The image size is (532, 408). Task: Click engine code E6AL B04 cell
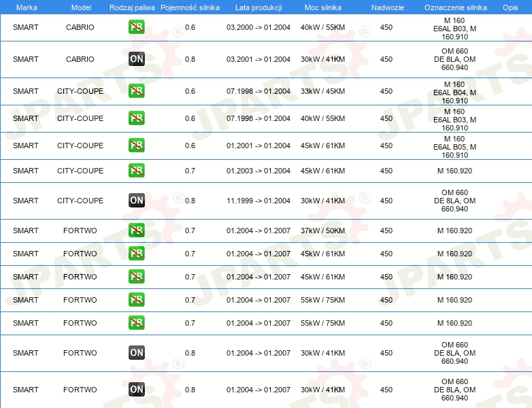[x=454, y=92]
